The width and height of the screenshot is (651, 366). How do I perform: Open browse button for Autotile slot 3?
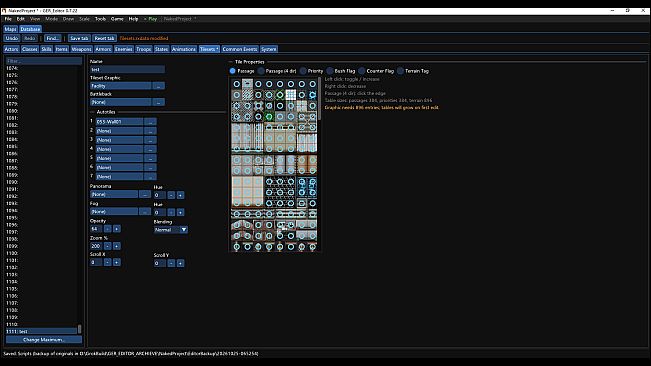click(x=150, y=140)
